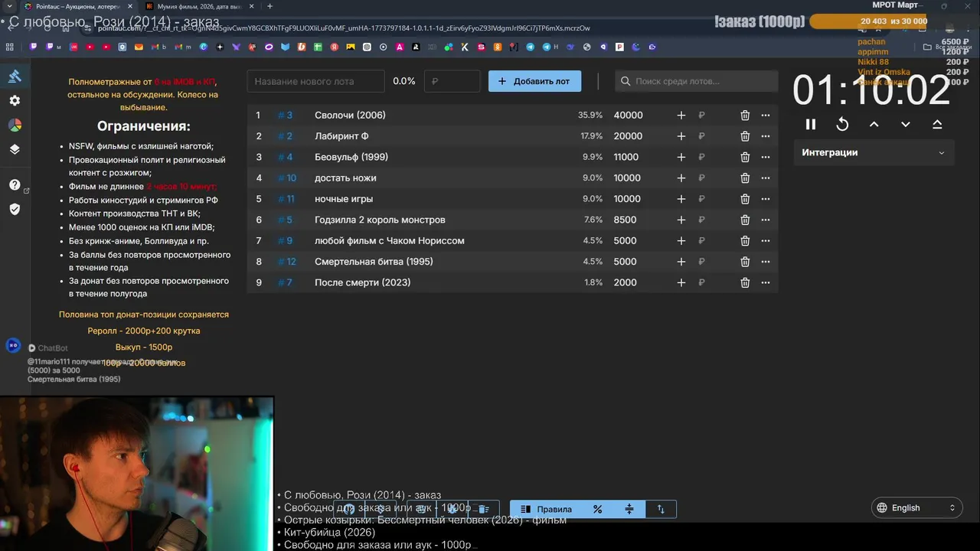
Task: Open the settings gear in the left sidebar
Action: pos(15,100)
